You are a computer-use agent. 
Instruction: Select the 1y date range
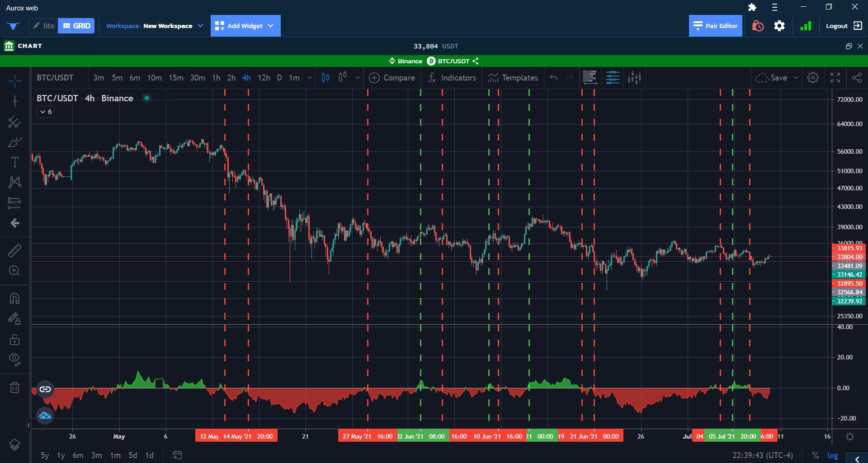tap(61, 455)
